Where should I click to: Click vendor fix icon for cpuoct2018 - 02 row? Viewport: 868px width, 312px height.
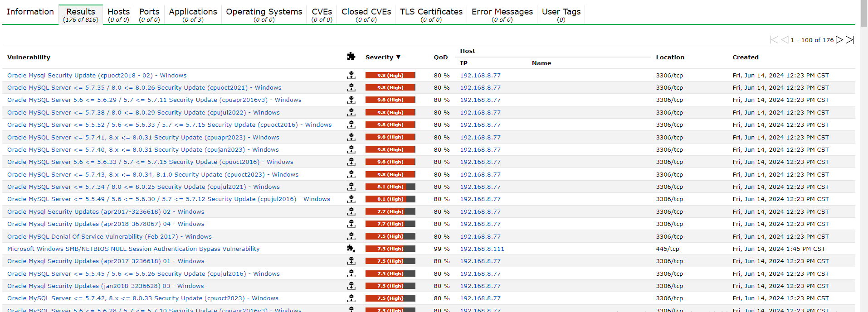click(x=351, y=75)
